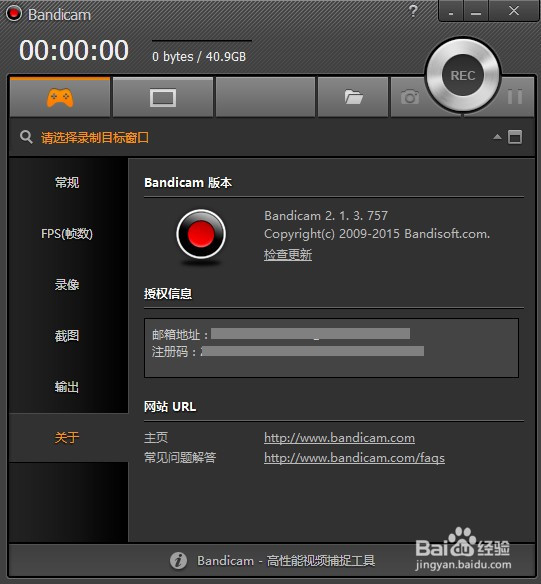
Task: Open http://www.bandicam.com homepage link
Action: tap(339, 438)
